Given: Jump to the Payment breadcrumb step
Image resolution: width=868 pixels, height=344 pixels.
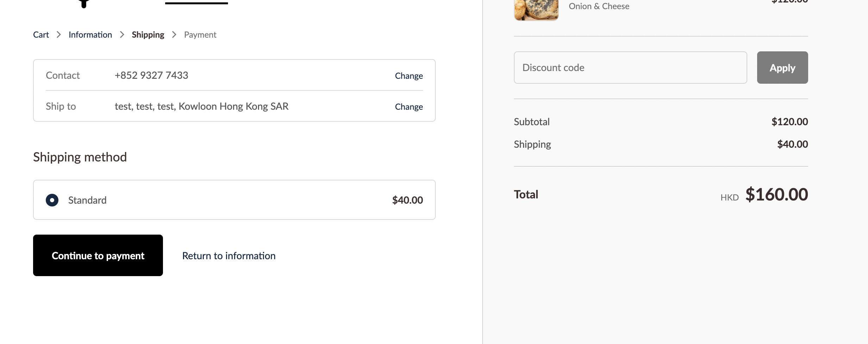Looking at the screenshot, I should 200,34.
